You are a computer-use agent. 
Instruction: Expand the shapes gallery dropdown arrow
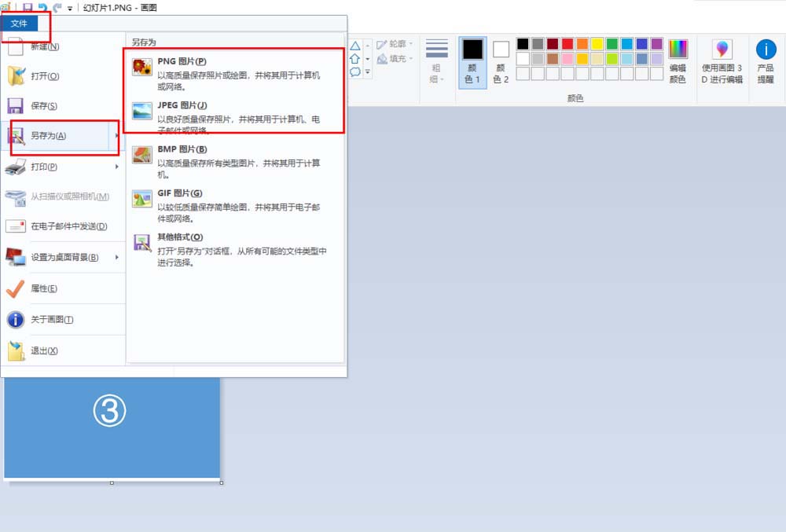coord(367,72)
